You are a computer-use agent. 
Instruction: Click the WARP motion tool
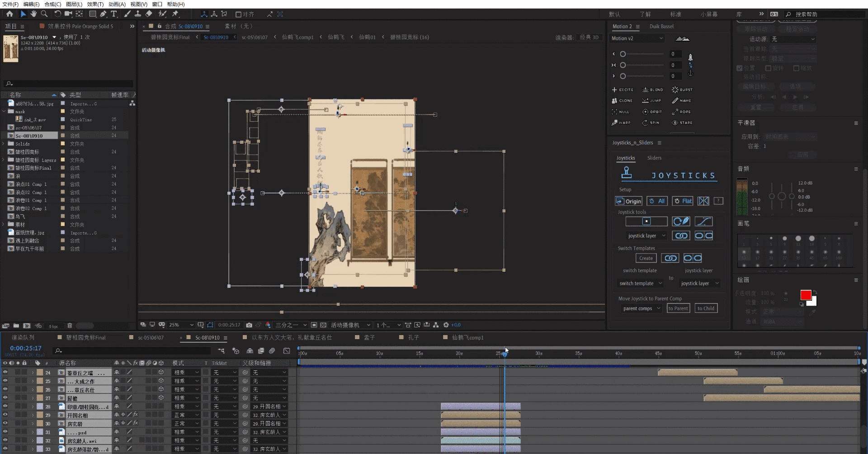click(x=621, y=123)
